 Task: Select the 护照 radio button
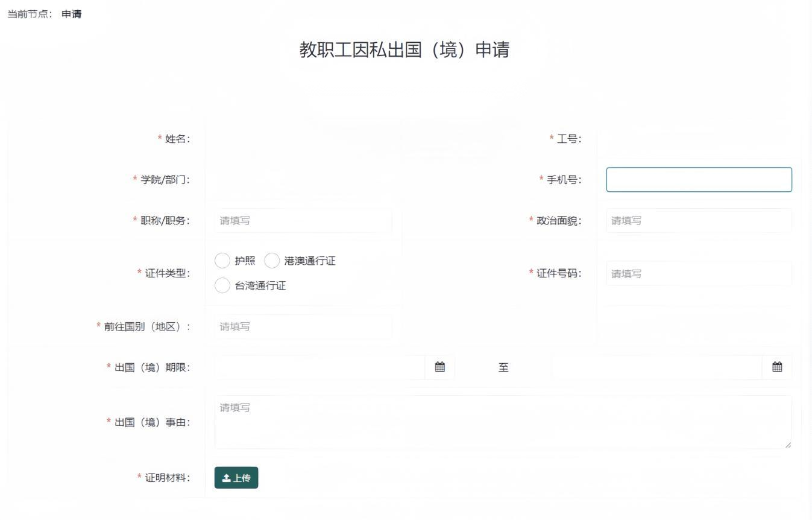[222, 261]
